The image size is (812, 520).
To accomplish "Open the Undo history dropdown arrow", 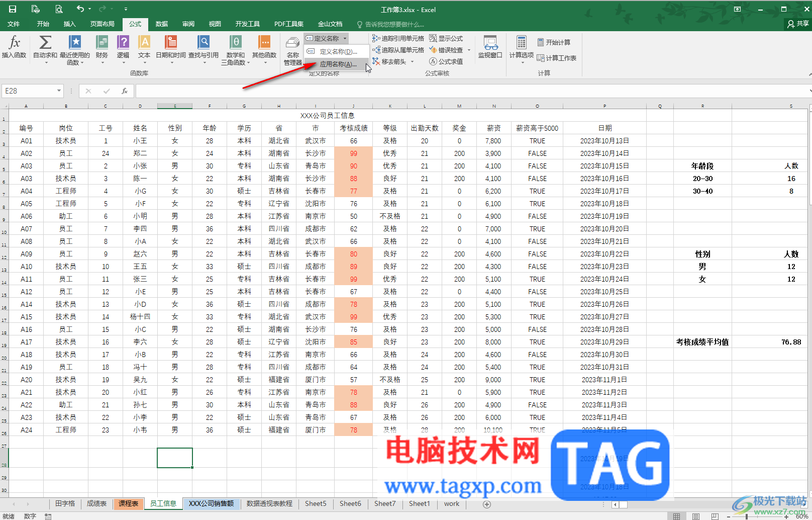I will 90,9.
